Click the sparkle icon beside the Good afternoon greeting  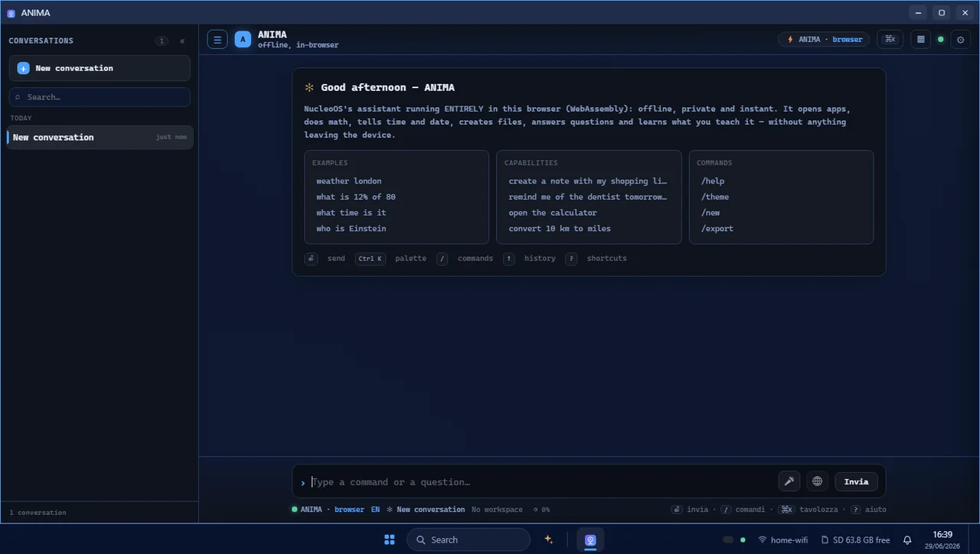click(309, 88)
